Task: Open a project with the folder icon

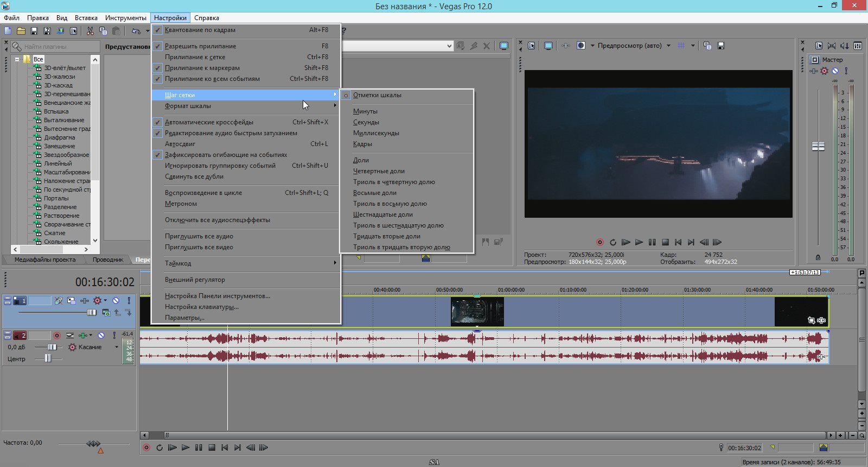Action: [21, 31]
